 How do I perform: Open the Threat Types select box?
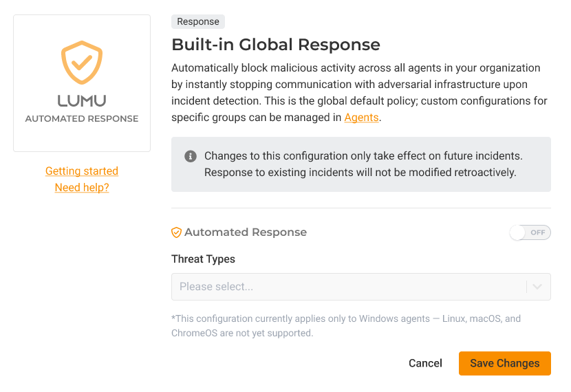[x=347, y=287]
